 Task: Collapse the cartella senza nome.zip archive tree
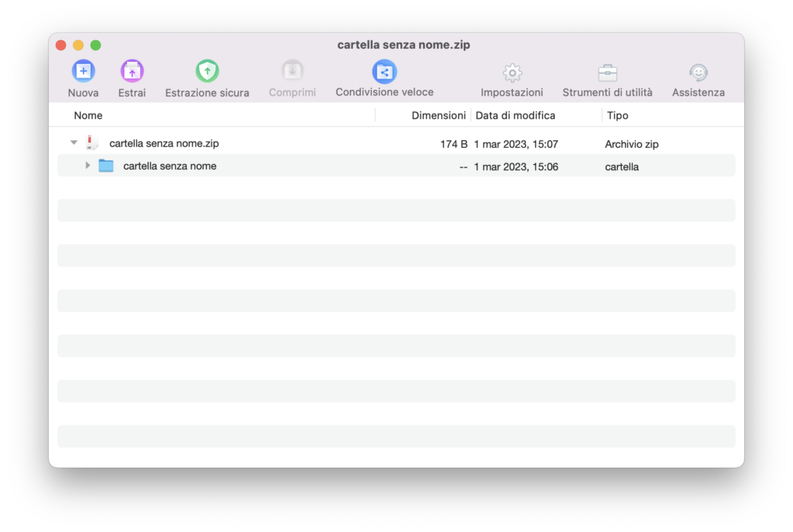(74, 143)
